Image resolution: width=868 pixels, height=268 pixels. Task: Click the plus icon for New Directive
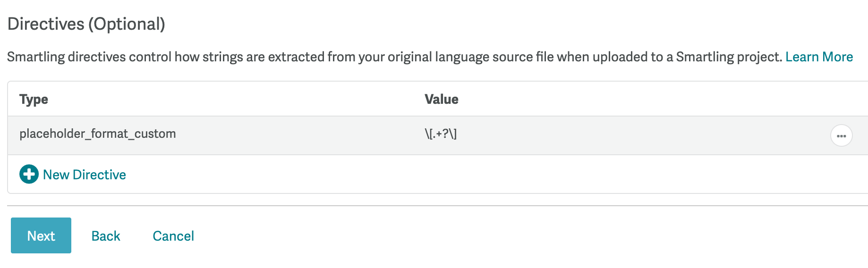tap(29, 174)
